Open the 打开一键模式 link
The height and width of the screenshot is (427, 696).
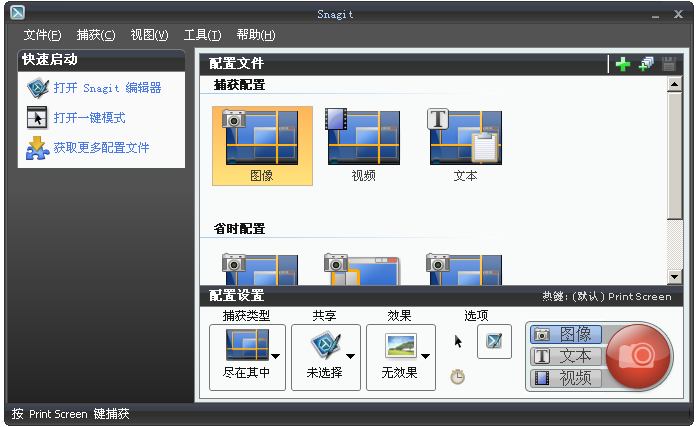(x=89, y=118)
